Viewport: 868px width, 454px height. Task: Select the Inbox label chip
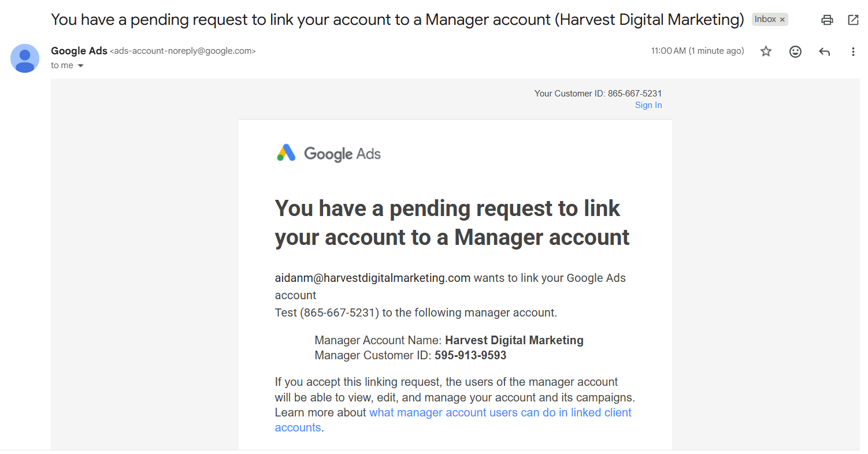coord(765,19)
